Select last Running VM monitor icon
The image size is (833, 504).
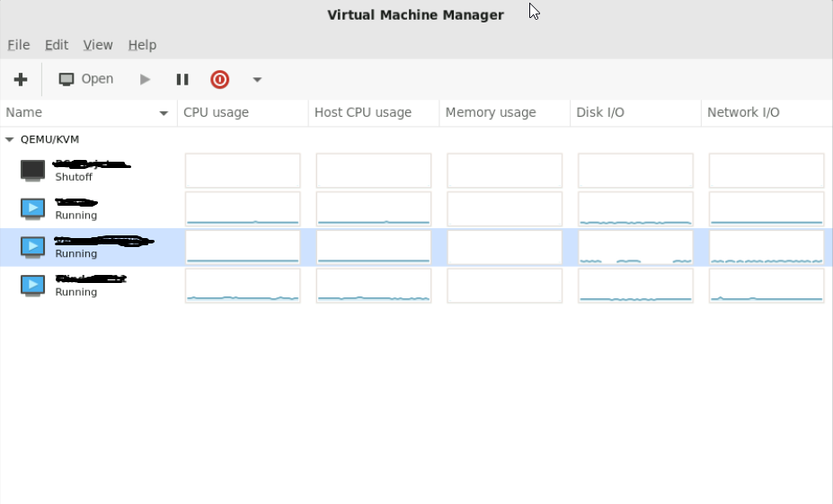(x=32, y=285)
